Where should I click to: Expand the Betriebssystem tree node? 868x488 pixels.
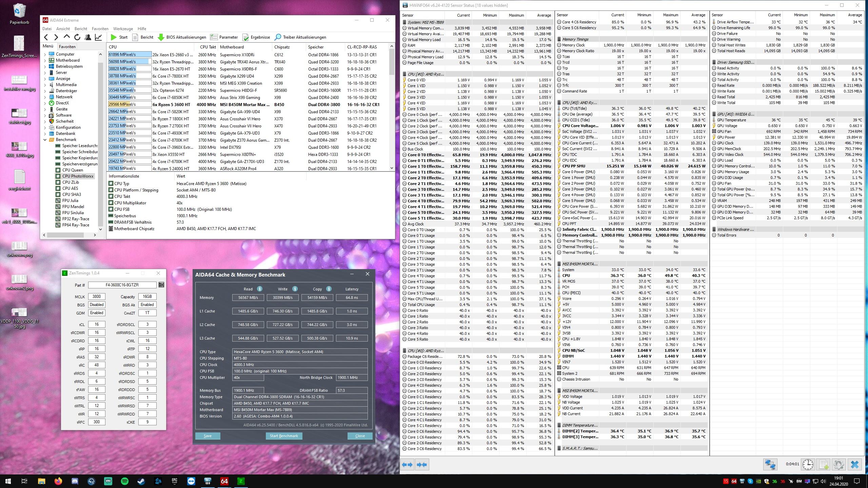[45, 66]
